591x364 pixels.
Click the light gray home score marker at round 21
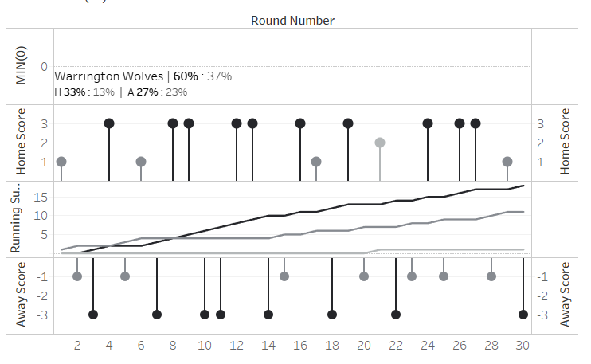coord(380,143)
